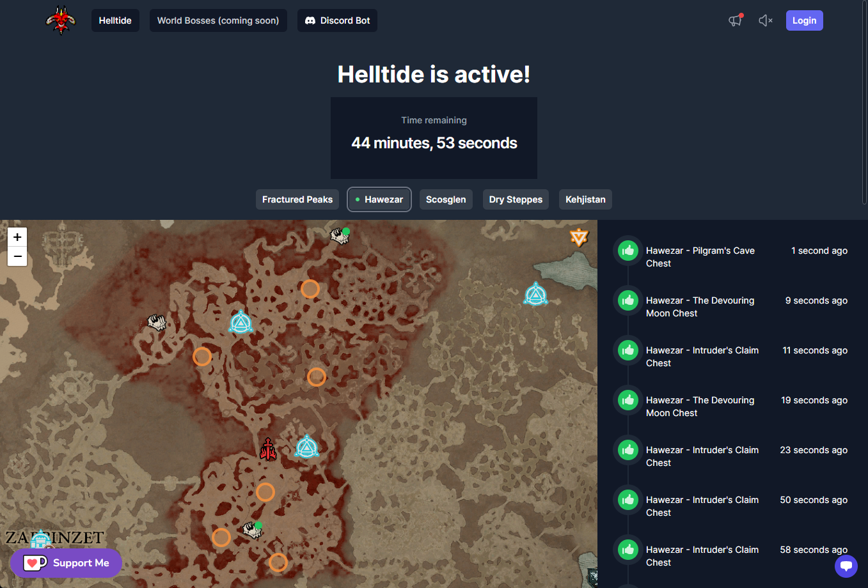Click the Zarbinzet town waypoint icon
This screenshot has height=588, width=868.
[x=40, y=539]
